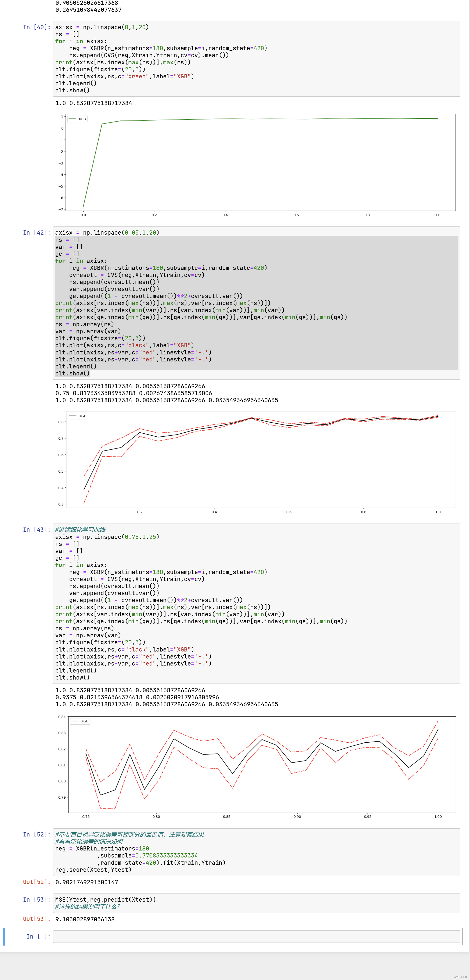Viewport: 470px width, 980px height.
Task: Click output value 0.9021749291500147
Action: pyautogui.click(x=86, y=882)
